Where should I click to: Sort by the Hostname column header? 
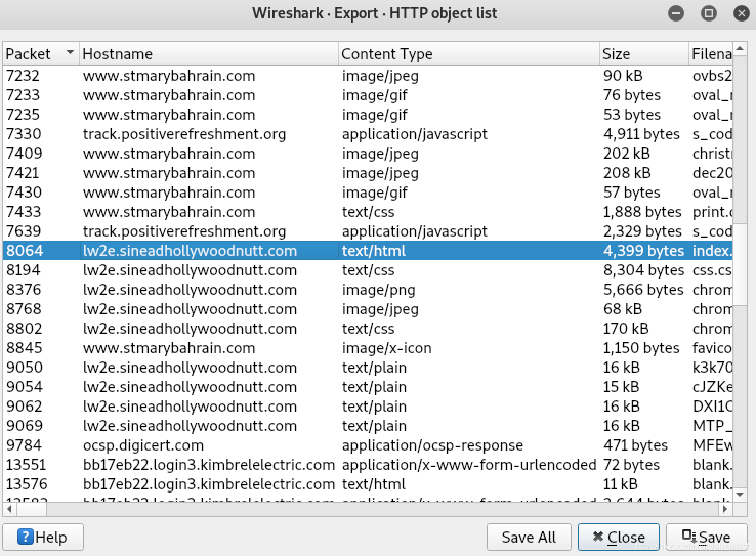point(209,54)
